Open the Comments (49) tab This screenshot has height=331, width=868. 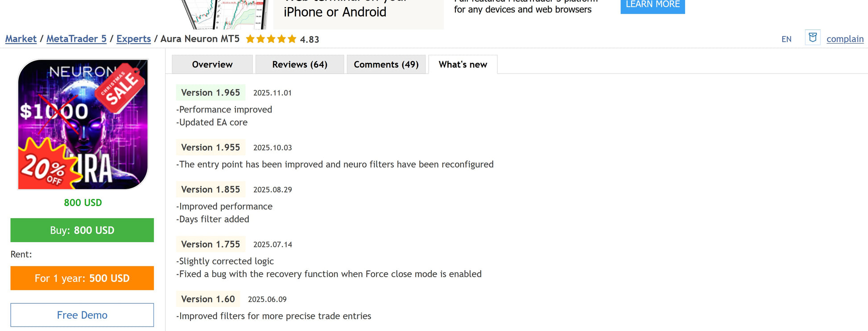tap(386, 65)
